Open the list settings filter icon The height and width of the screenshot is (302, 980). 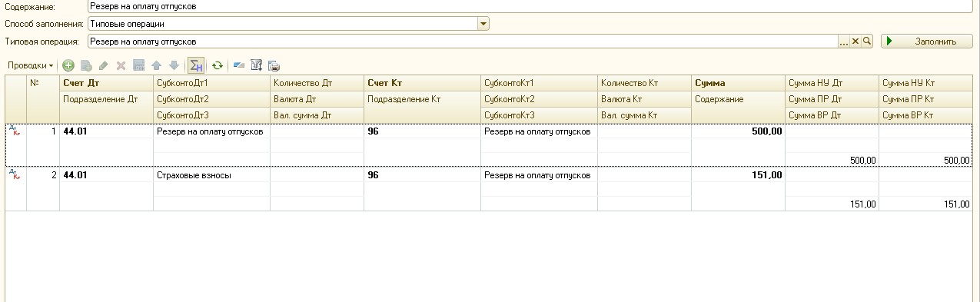[x=257, y=66]
